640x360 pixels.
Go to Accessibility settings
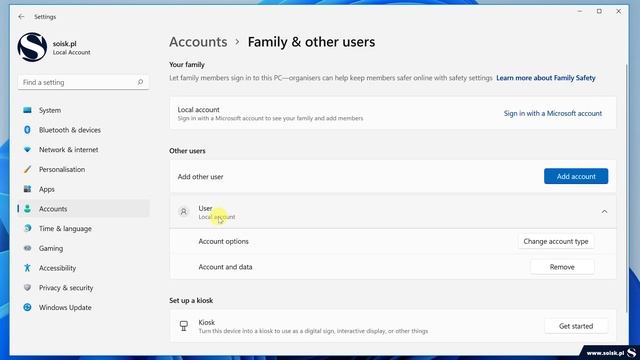[x=83, y=268]
